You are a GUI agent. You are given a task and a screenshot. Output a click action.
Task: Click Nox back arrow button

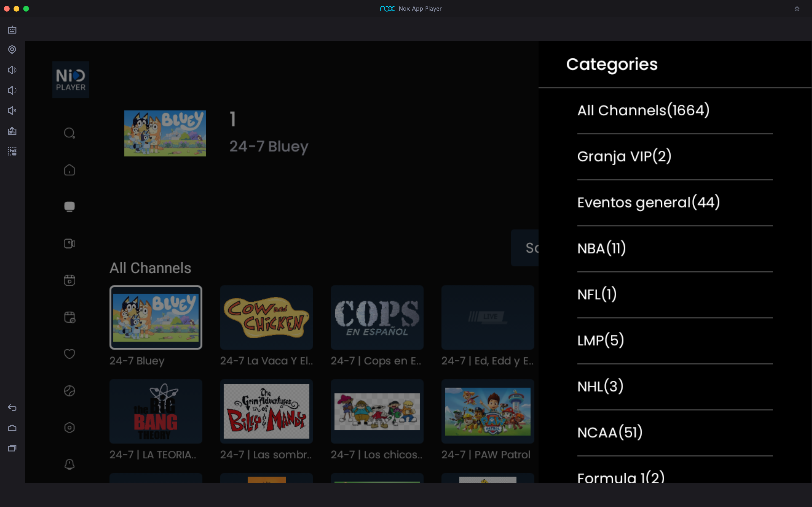click(12, 408)
